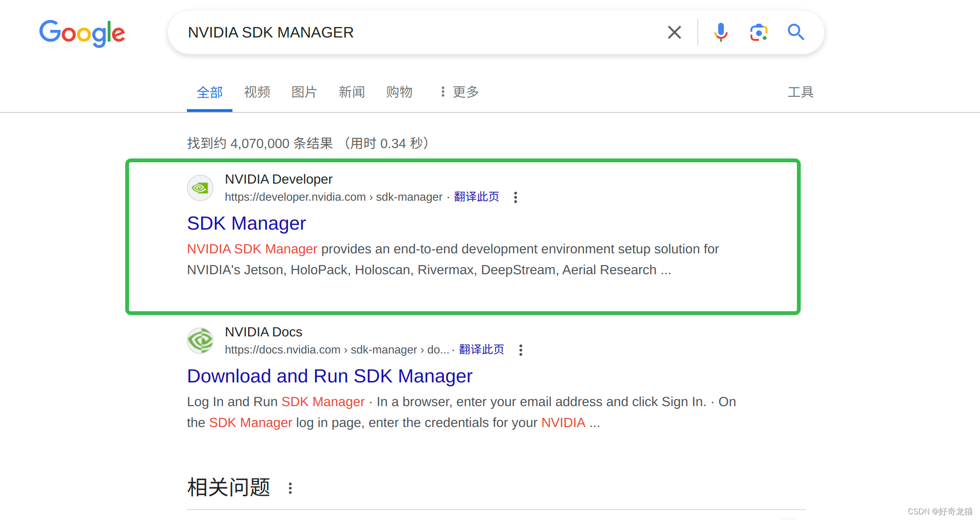Click the 相关问题 heading
Image resolution: width=980 pixels, height=520 pixels.
click(x=229, y=487)
